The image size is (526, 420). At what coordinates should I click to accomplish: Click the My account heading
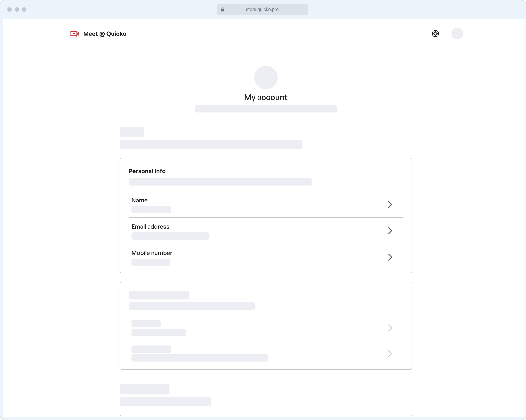pyautogui.click(x=266, y=97)
